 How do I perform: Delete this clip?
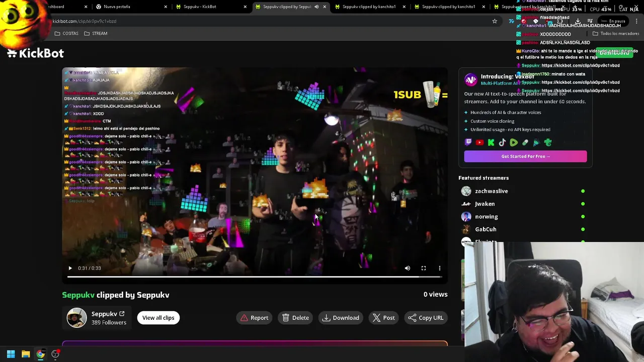click(x=296, y=318)
